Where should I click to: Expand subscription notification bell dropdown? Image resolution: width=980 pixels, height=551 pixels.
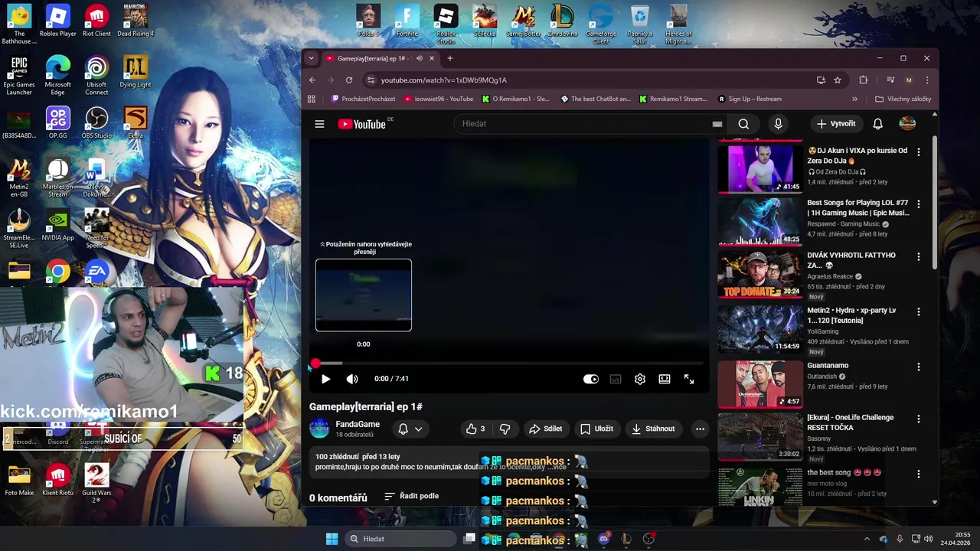pyautogui.click(x=410, y=429)
